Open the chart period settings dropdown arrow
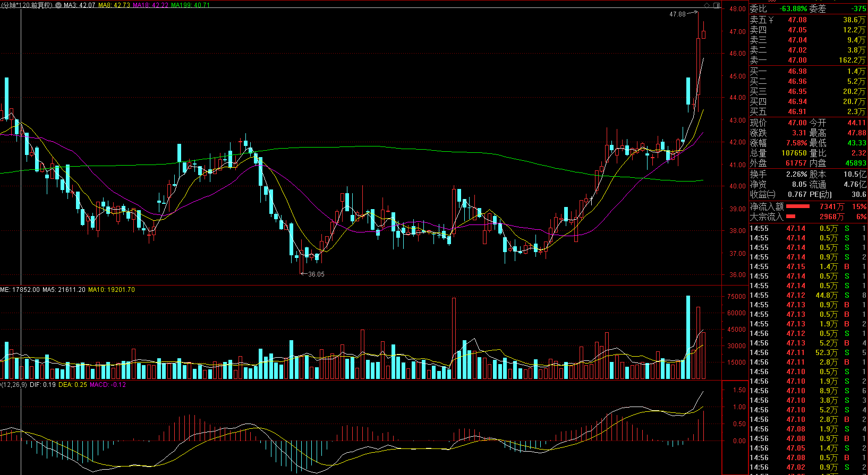 coord(58,5)
